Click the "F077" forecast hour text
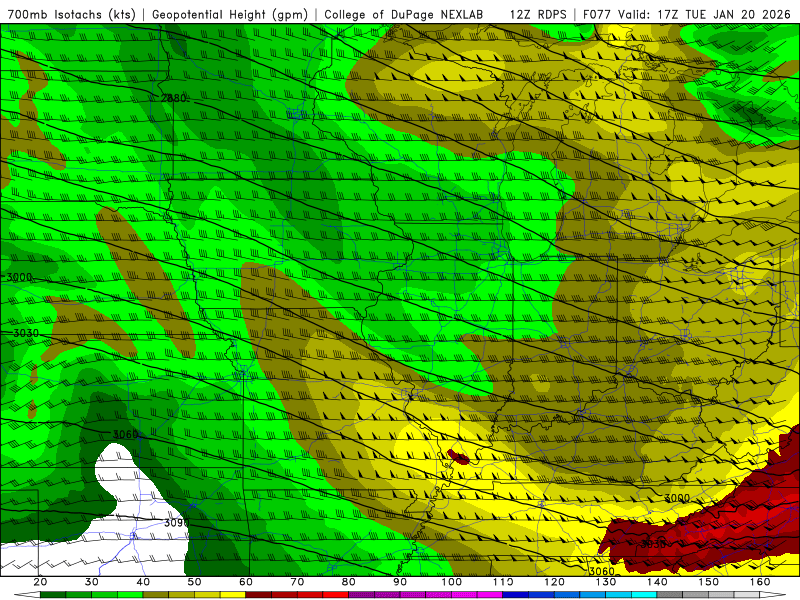This screenshot has width=800, height=600. pyautogui.click(x=596, y=14)
